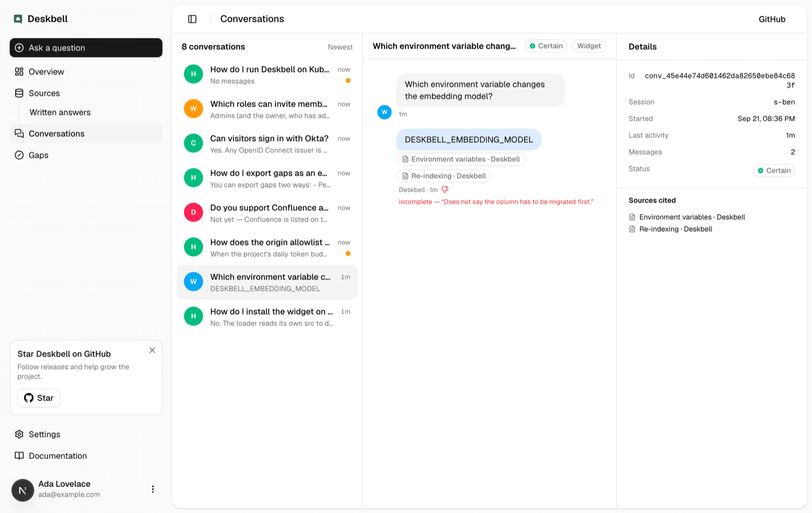Screen dimensions: 812x513
Task: Click the Deskbell logo icon
Action: (18, 19)
